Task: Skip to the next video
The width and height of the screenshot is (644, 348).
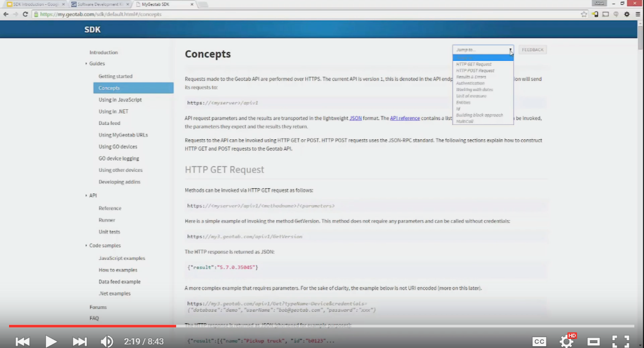Action: click(x=80, y=341)
